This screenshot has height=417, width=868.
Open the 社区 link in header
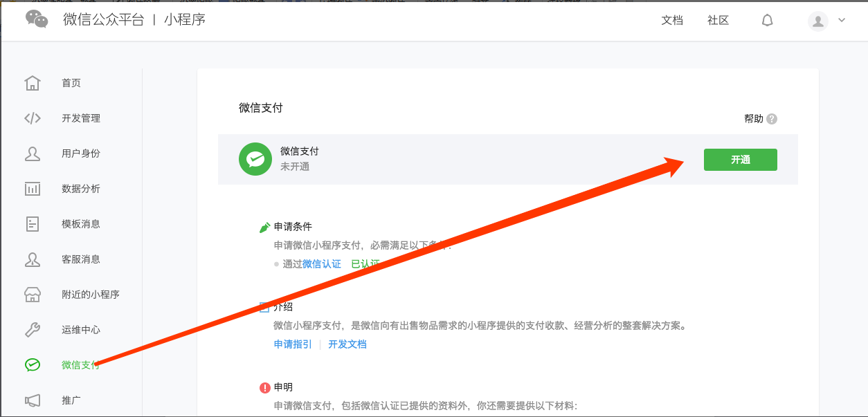[718, 21]
